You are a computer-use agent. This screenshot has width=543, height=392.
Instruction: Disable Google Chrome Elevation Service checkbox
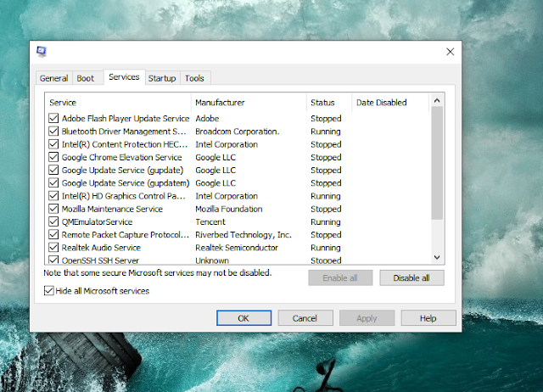point(53,157)
